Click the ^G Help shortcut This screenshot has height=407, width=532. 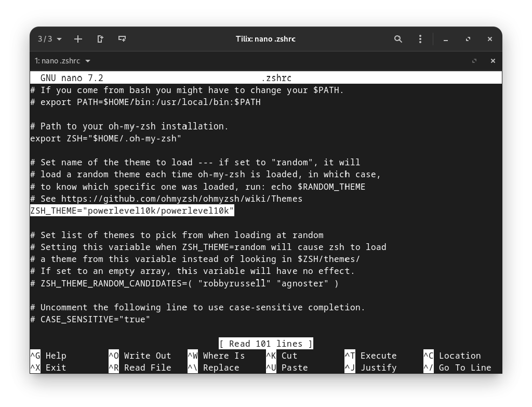48,356
